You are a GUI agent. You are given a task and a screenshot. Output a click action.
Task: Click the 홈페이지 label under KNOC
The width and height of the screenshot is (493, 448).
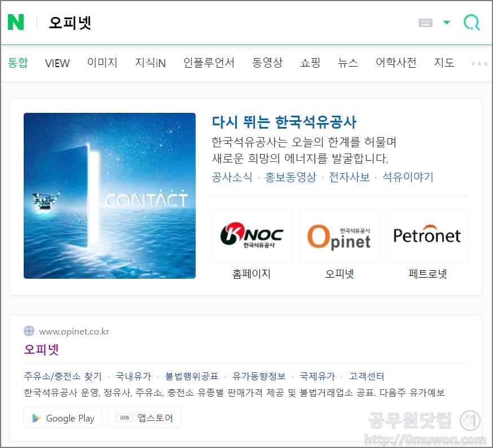point(251,274)
